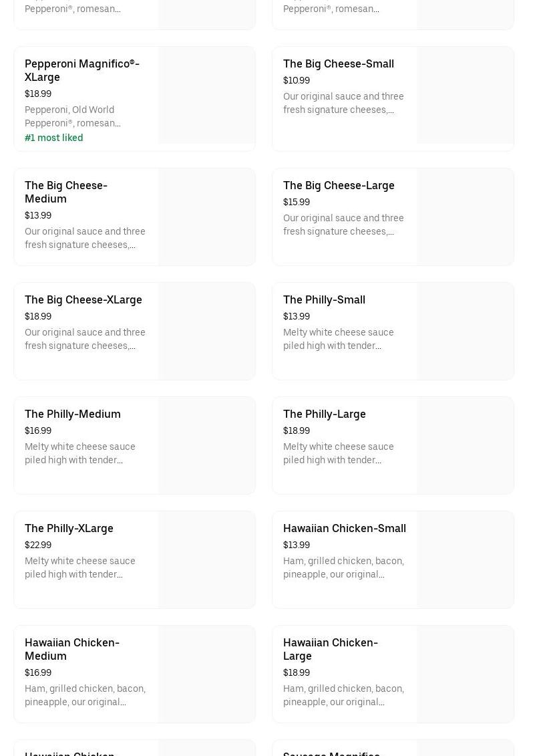The width and height of the screenshot is (537, 756).
Task: Choose Hawaiian Chicken-Small title
Action: coord(344,529)
